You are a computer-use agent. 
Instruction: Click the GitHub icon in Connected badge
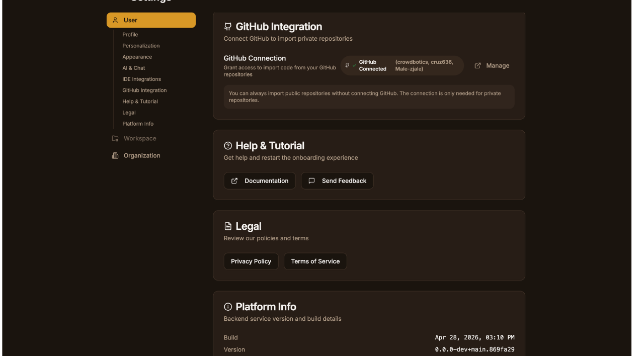pyautogui.click(x=347, y=65)
